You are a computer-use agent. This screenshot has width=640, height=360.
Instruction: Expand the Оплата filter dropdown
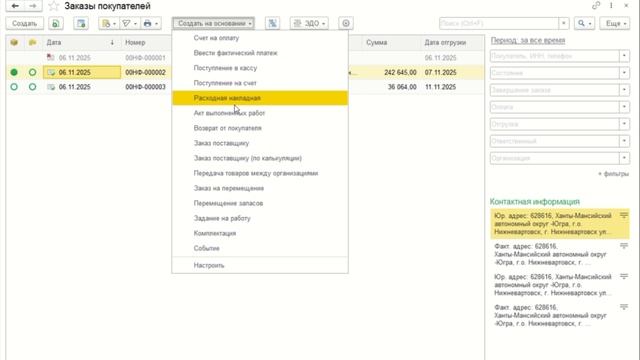[624, 107]
